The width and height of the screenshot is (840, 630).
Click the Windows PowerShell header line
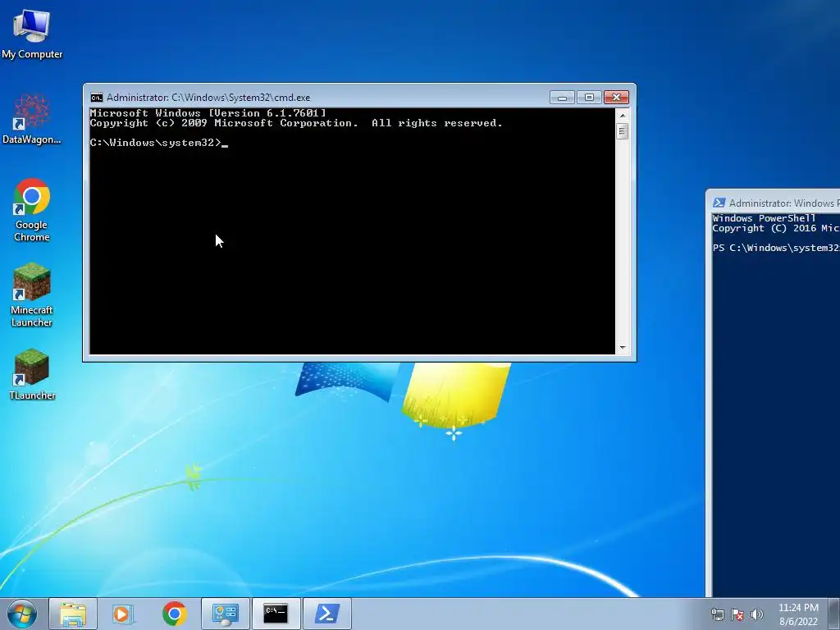764,218
